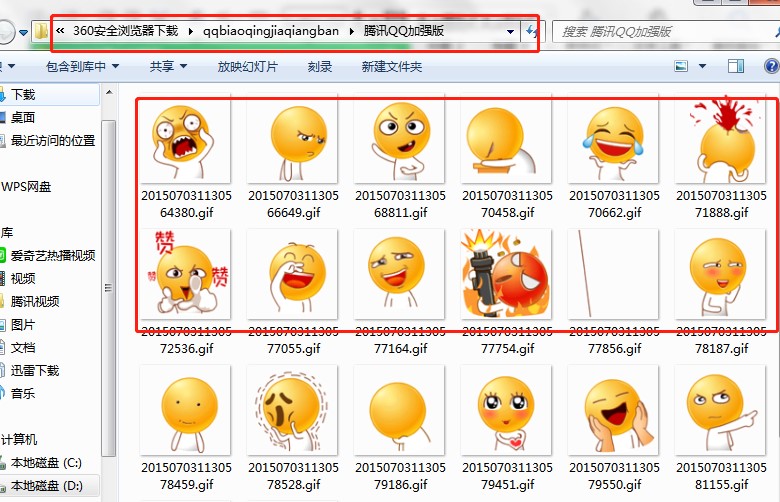
Task: Select the 201507031130577164.gif smirking image
Action: (399, 274)
